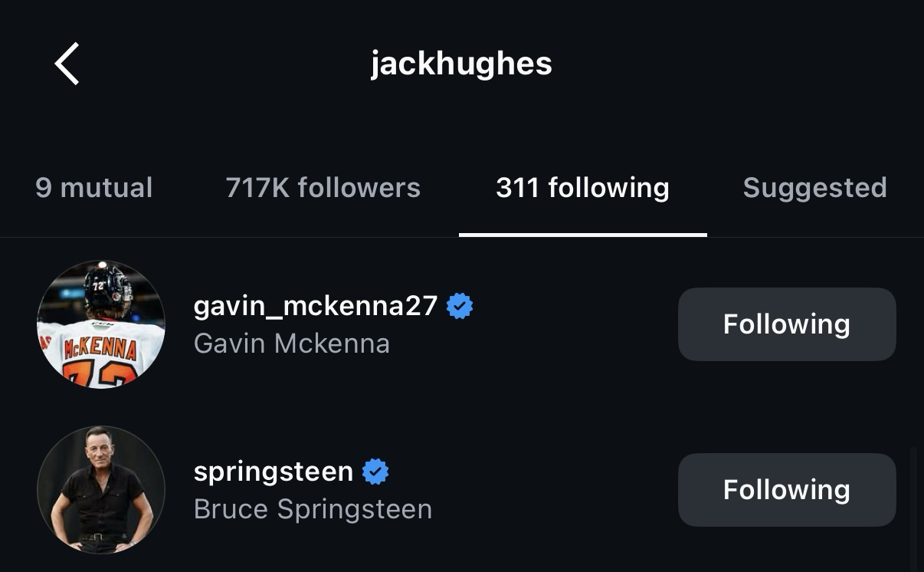This screenshot has height=572, width=924.
Task: Click the scrollbar on the right edge
Action: tap(913, 506)
